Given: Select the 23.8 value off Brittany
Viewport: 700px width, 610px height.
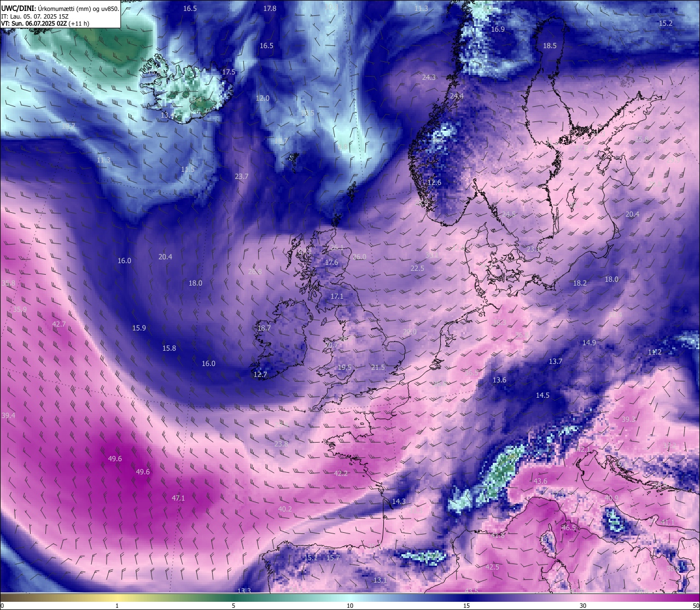Looking at the screenshot, I should [281, 444].
